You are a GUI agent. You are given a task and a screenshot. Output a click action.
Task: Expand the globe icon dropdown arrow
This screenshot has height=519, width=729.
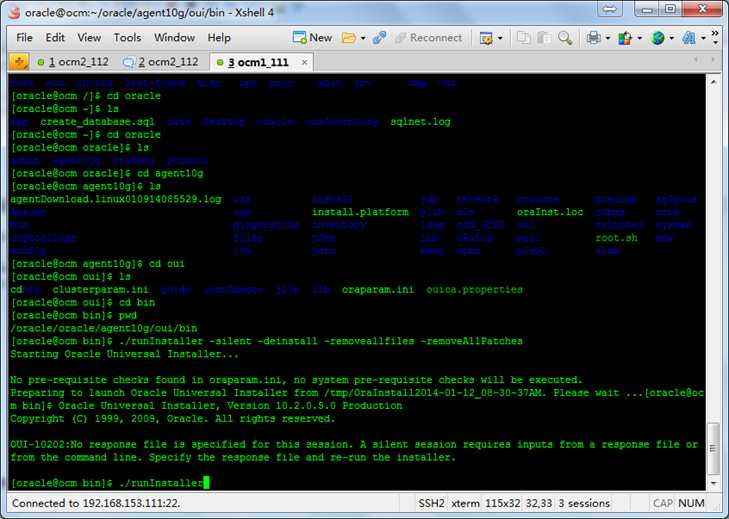(x=671, y=38)
